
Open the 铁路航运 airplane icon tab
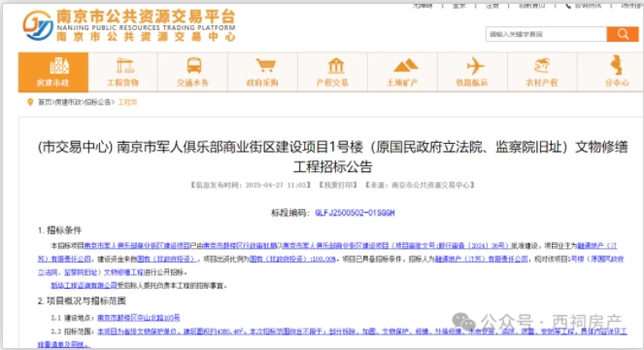coord(472,72)
